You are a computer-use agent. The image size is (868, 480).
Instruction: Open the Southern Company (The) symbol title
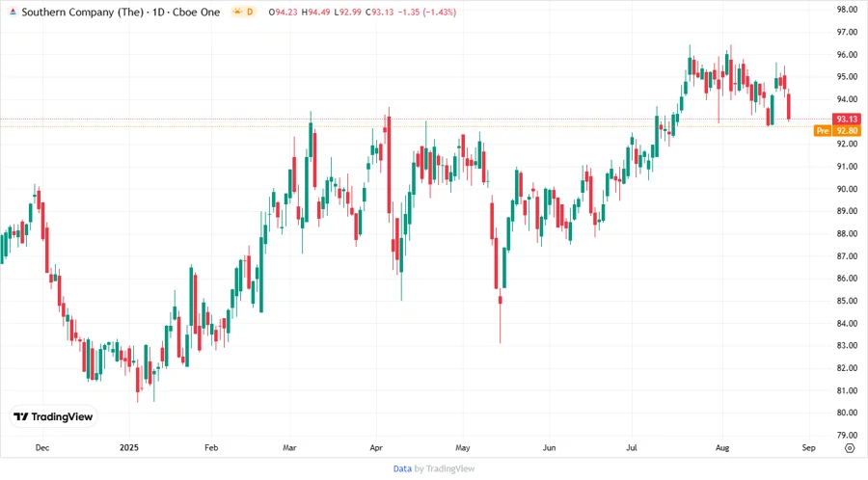pos(83,12)
